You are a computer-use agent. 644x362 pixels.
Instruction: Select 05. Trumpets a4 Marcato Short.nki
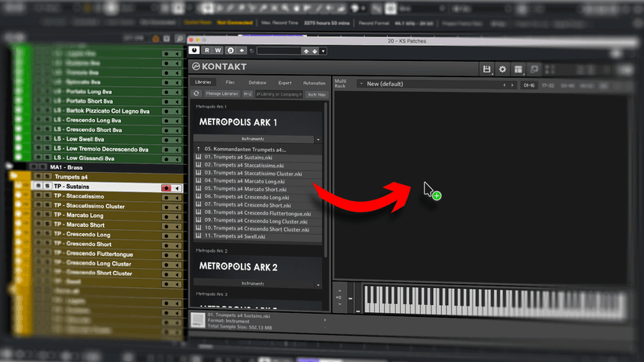pos(258,189)
